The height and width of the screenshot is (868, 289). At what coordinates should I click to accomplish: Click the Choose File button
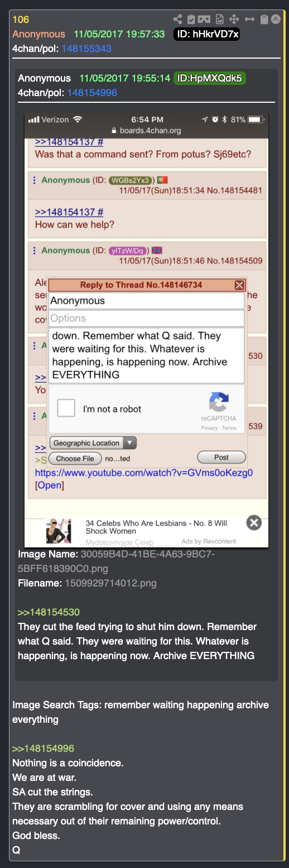click(75, 459)
